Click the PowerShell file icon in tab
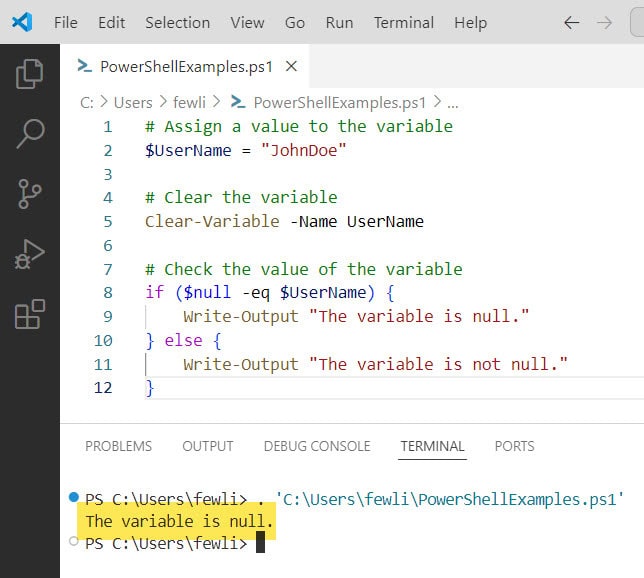 pos(85,66)
